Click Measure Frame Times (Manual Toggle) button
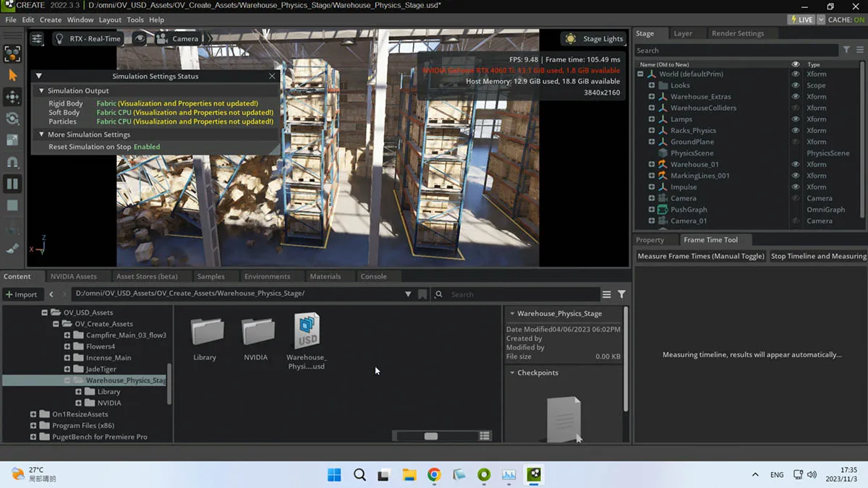This screenshot has height=488, width=868. click(x=701, y=256)
